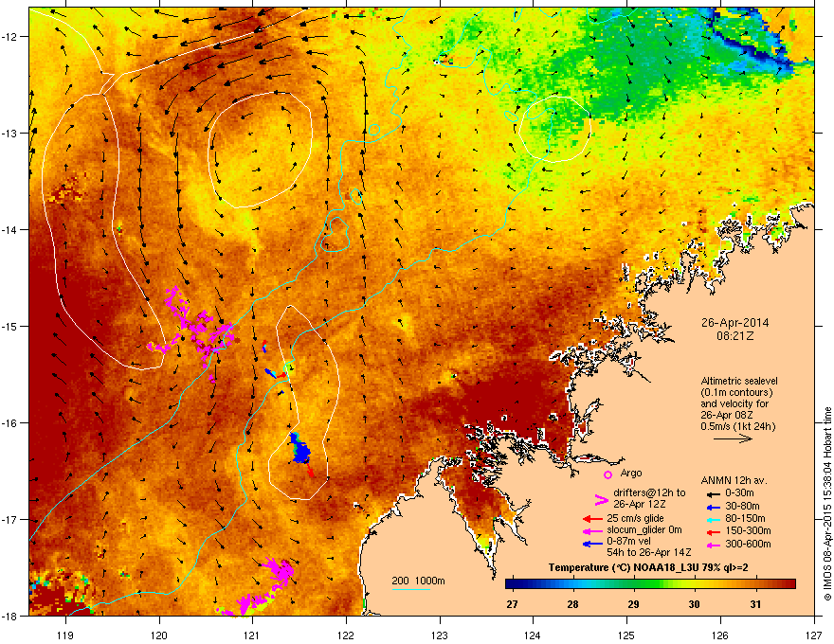The image size is (834, 644).
Task: Click the 'Altimetric sealevel' legend line
Action: [739, 381]
